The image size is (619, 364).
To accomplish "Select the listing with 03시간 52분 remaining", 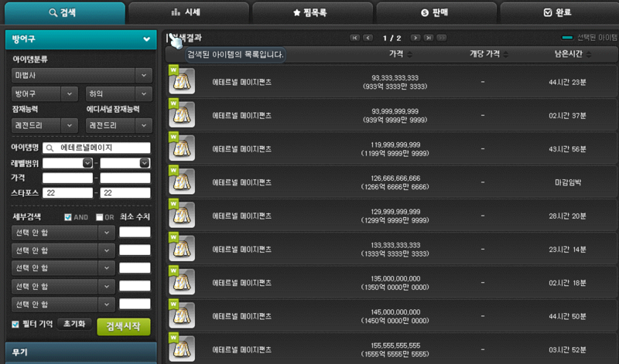I will click(x=392, y=349).
